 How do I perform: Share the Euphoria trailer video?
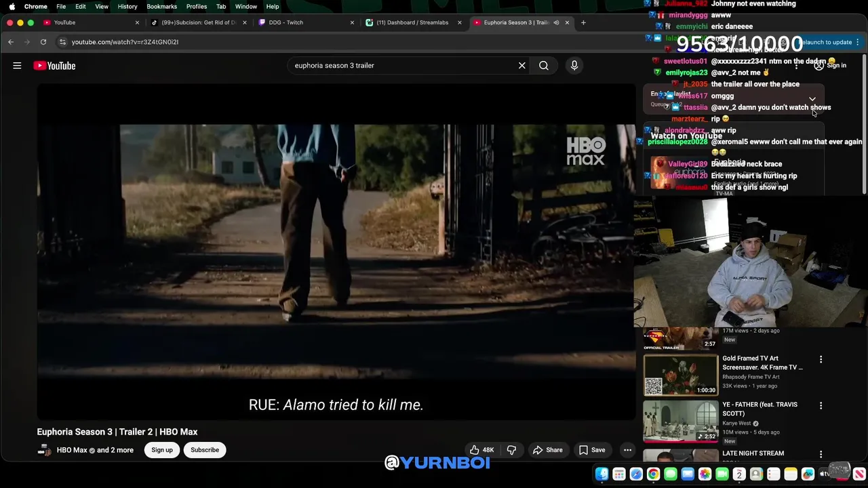[x=548, y=450]
